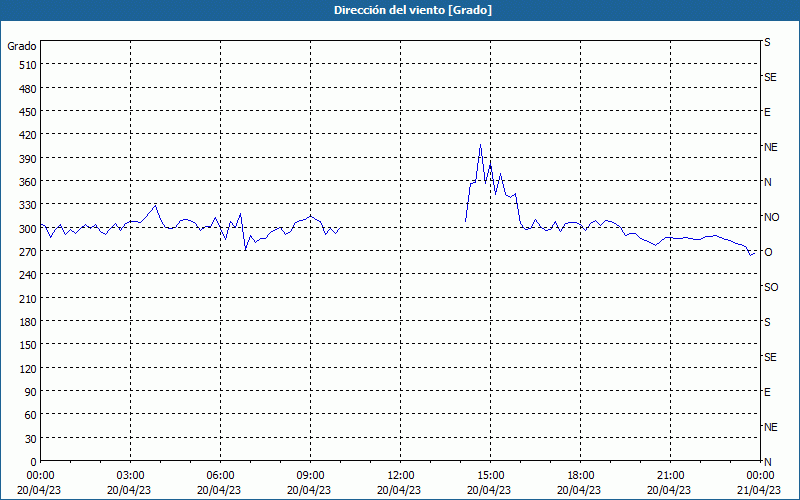Click the 'O' compass label on the right axis
The width and height of the screenshot is (800, 500).
pos(768,252)
